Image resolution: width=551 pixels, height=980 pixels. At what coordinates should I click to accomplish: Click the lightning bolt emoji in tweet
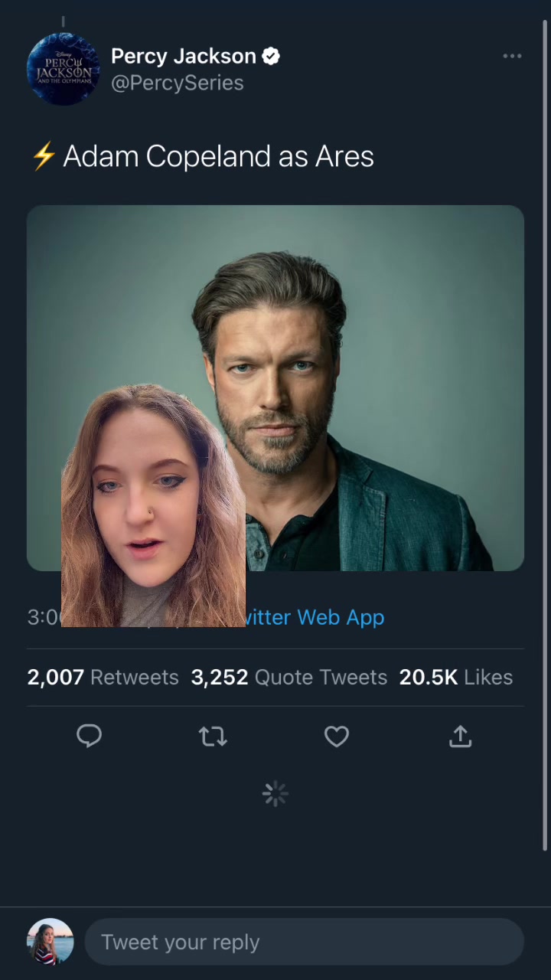tap(44, 156)
